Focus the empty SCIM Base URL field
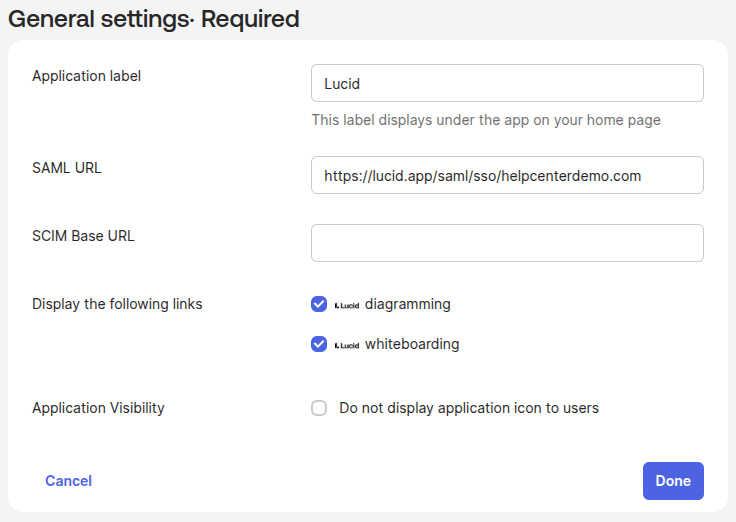 click(507, 243)
